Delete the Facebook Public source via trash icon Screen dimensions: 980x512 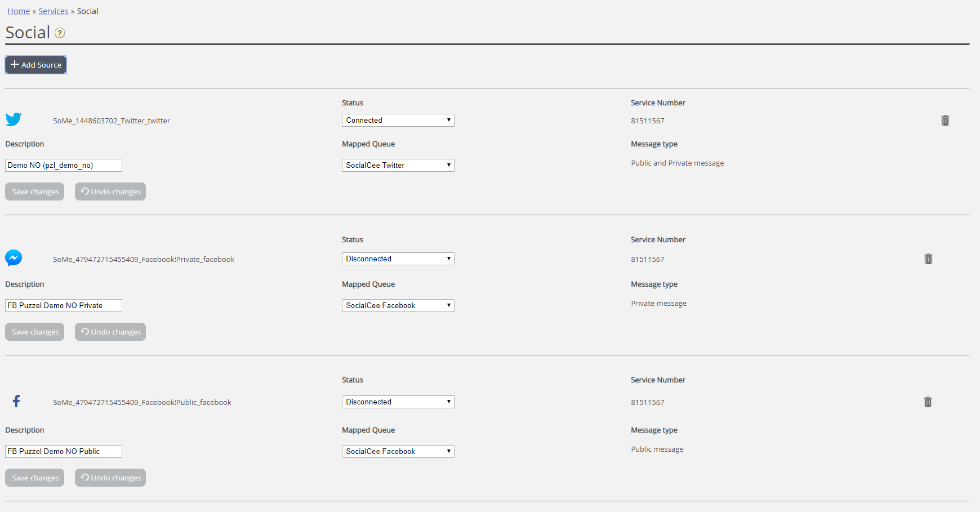point(928,402)
